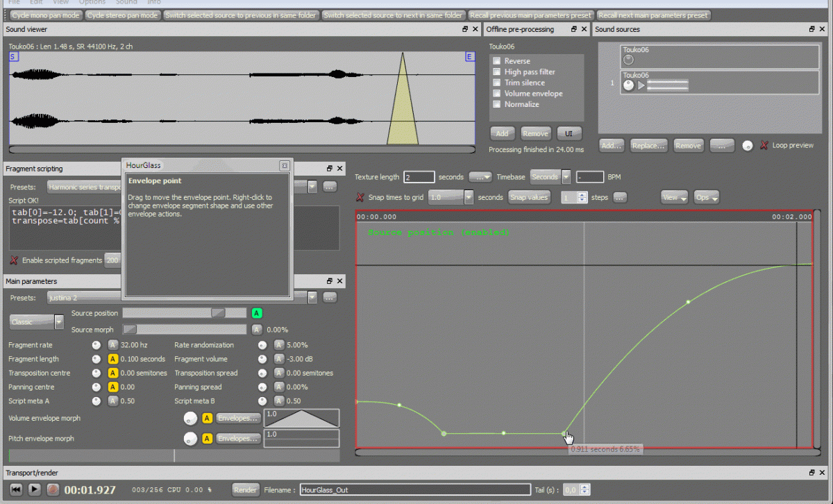This screenshot has height=504, width=833.
Task: Click the Render button
Action: [245, 489]
